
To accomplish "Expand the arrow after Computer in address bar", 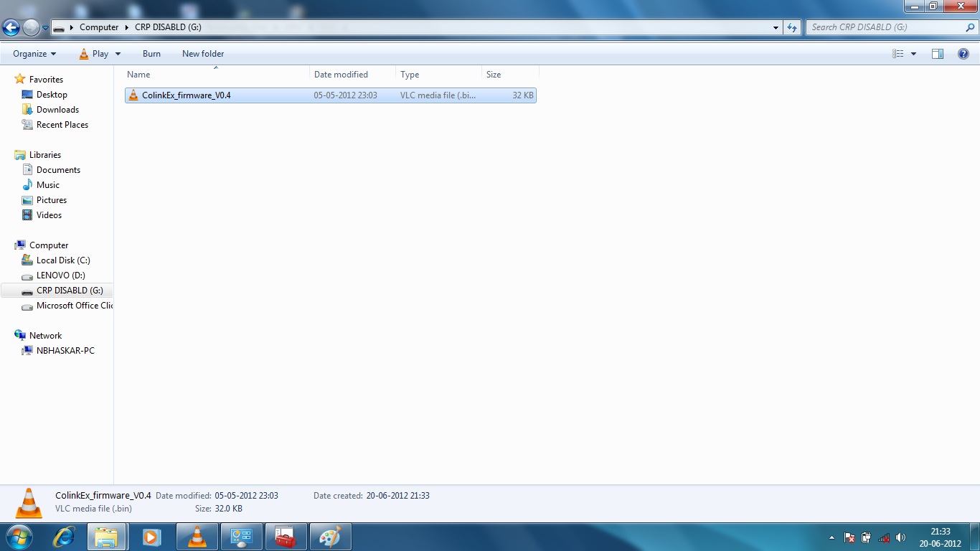I will tap(127, 27).
